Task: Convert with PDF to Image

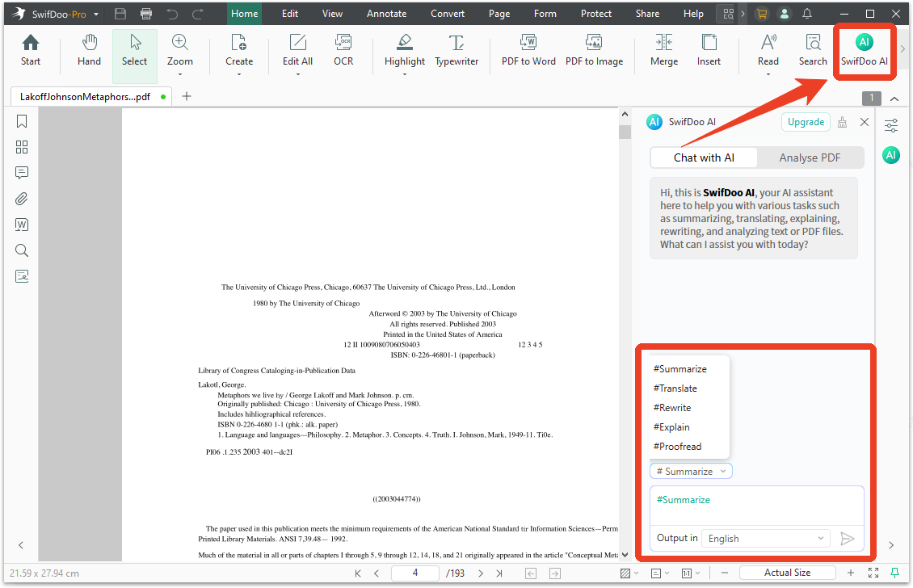Action: click(594, 51)
